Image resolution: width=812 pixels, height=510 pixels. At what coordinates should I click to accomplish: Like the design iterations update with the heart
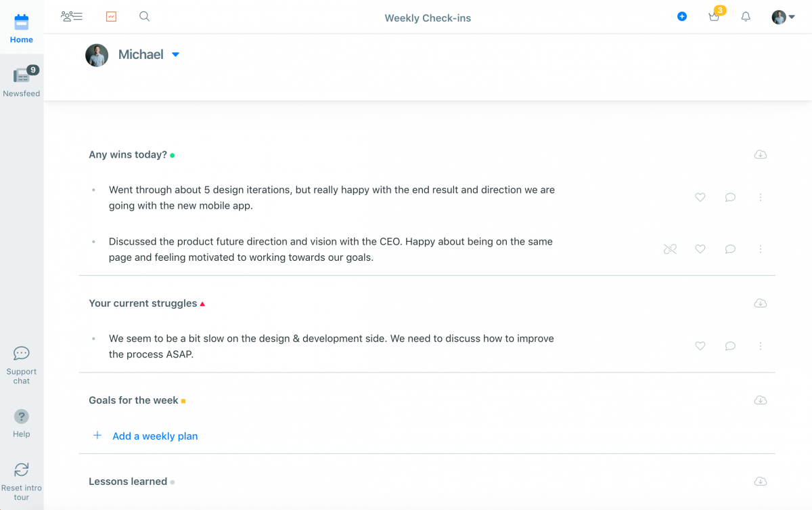pos(700,197)
